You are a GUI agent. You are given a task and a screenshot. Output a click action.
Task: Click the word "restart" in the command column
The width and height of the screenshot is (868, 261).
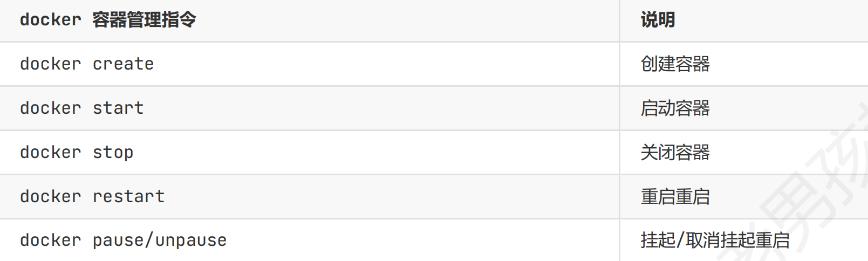[128, 197]
